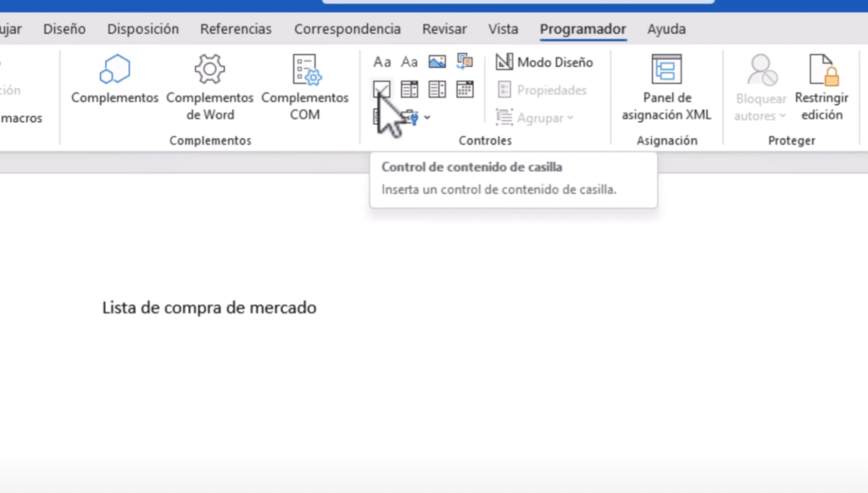Insert a picture content control

437,62
